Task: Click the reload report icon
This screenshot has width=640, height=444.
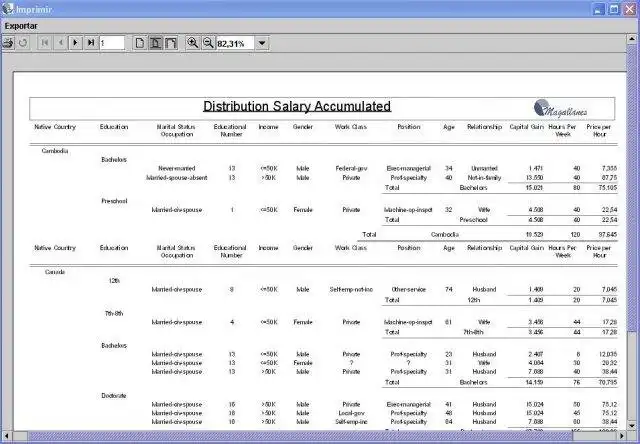Action: point(23,43)
